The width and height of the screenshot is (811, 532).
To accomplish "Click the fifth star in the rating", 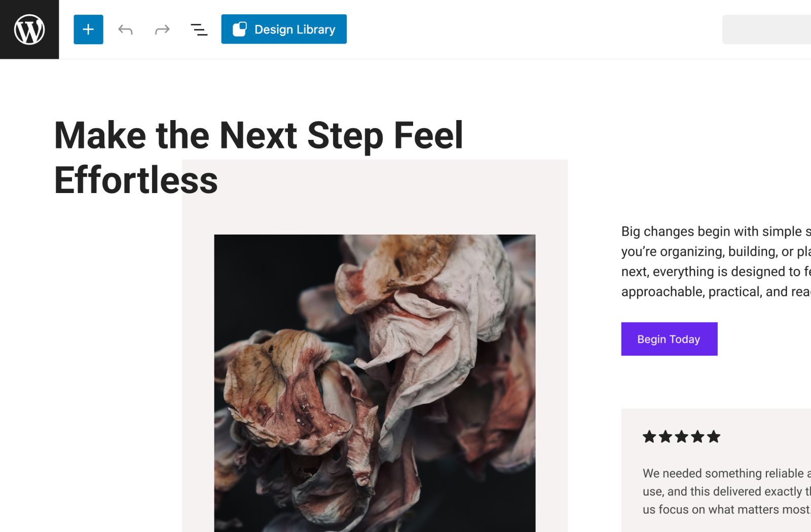I will click(714, 437).
